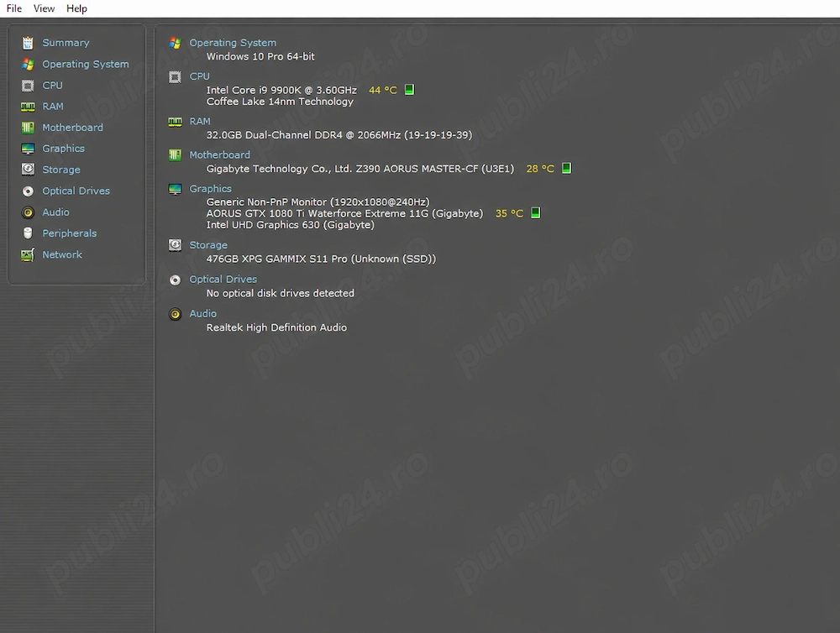Click the Graphics monitor icon in sidebar

pyautogui.click(x=28, y=149)
